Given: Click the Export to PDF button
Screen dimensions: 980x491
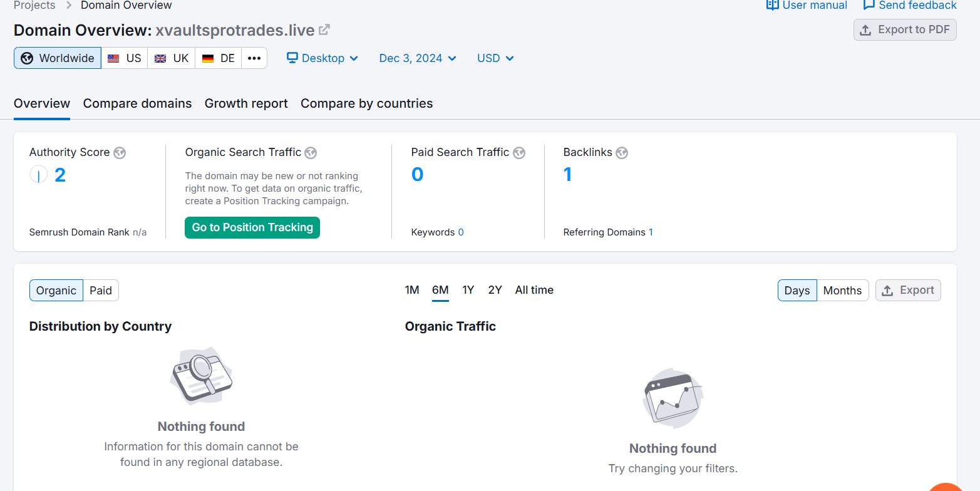Looking at the screenshot, I should pos(905,29).
